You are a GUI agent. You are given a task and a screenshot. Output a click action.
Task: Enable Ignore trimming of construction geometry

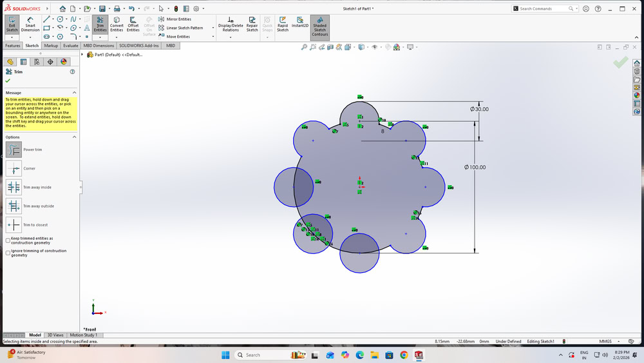[x=8, y=252]
